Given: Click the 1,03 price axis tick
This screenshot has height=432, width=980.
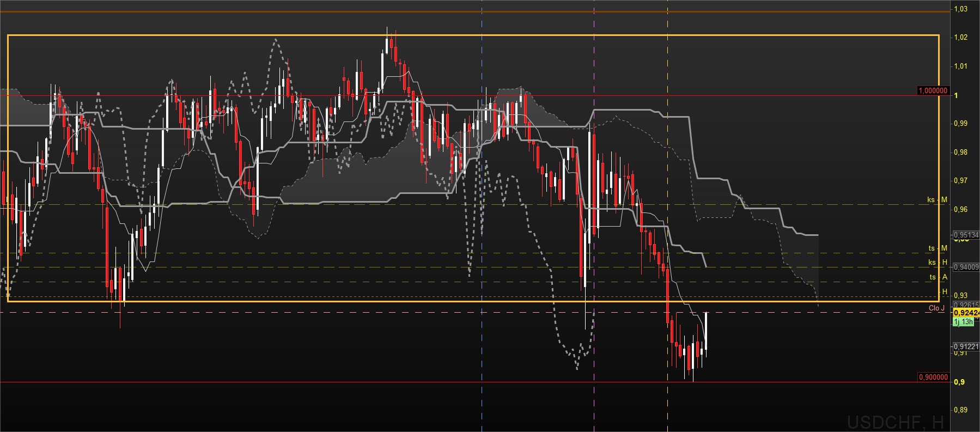Looking at the screenshot, I should point(960,9).
